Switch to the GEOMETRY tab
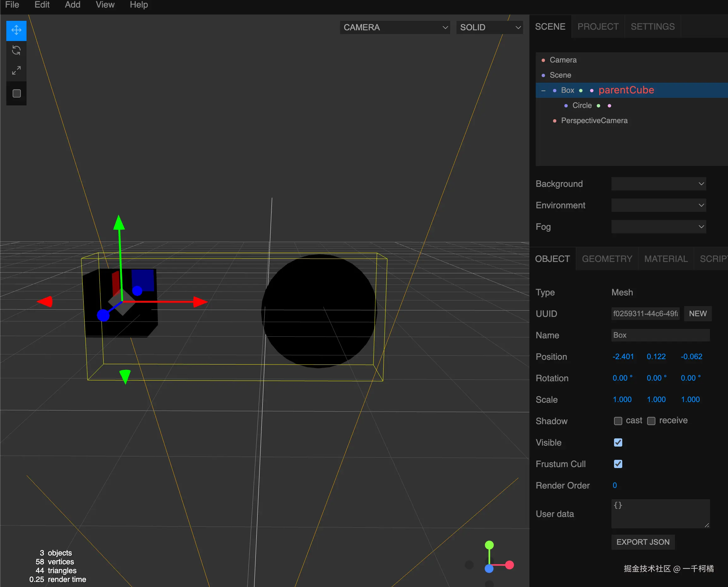728x587 pixels. (x=606, y=259)
